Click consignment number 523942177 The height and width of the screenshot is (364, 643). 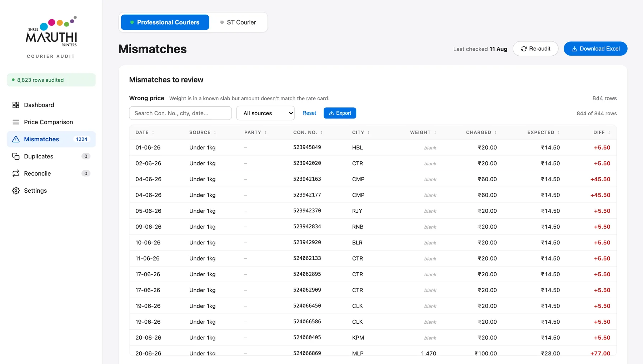pos(307,195)
